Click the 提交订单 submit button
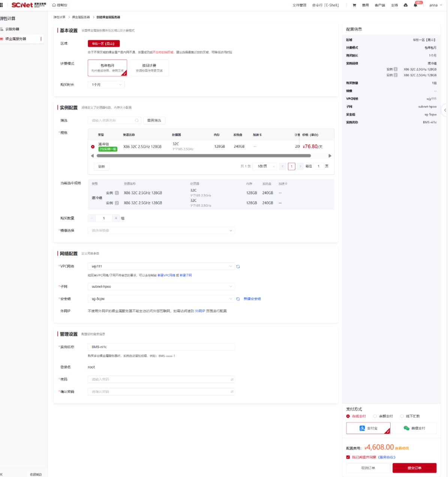 (x=414, y=468)
